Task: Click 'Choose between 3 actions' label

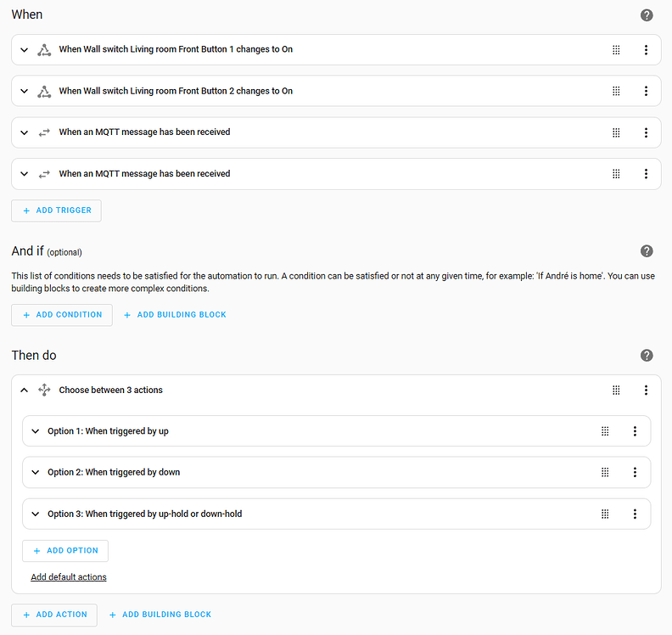Action: (110, 391)
